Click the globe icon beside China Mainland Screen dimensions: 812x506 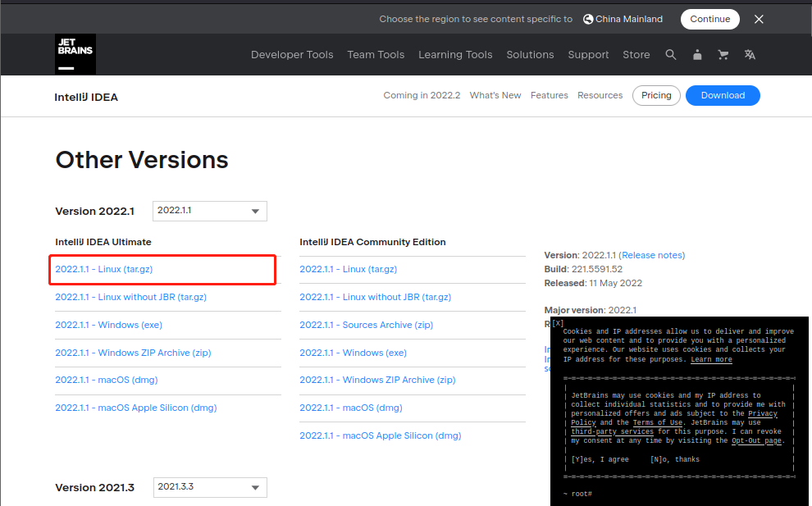coord(588,19)
